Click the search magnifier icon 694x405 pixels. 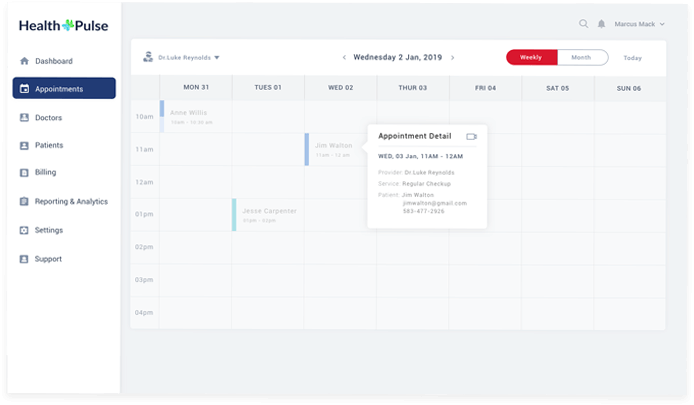coord(584,24)
